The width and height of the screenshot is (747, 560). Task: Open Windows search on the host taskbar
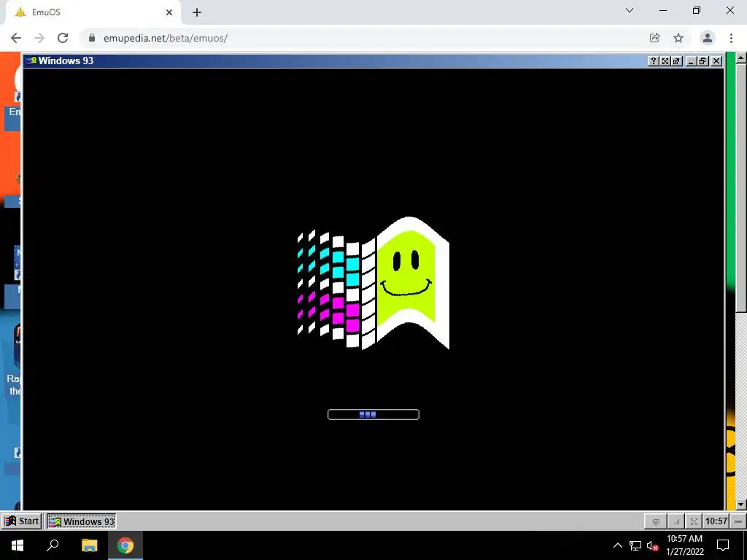pyautogui.click(x=53, y=545)
